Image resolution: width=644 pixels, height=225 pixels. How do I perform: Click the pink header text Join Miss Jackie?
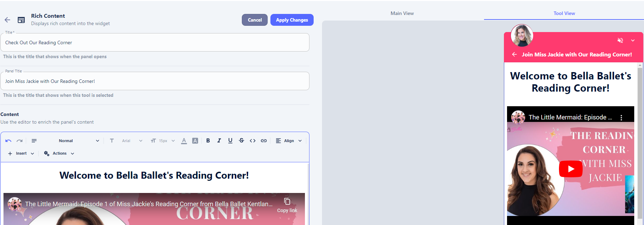click(x=577, y=54)
